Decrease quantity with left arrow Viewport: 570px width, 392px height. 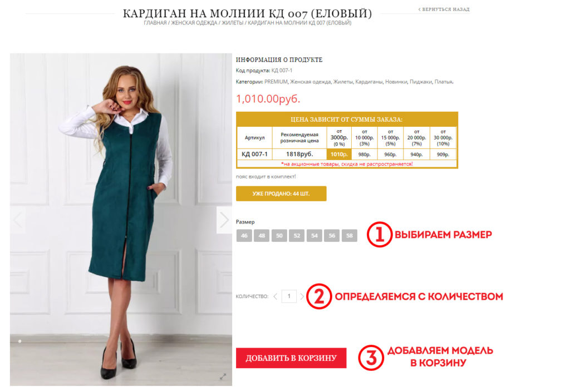tap(276, 296)
